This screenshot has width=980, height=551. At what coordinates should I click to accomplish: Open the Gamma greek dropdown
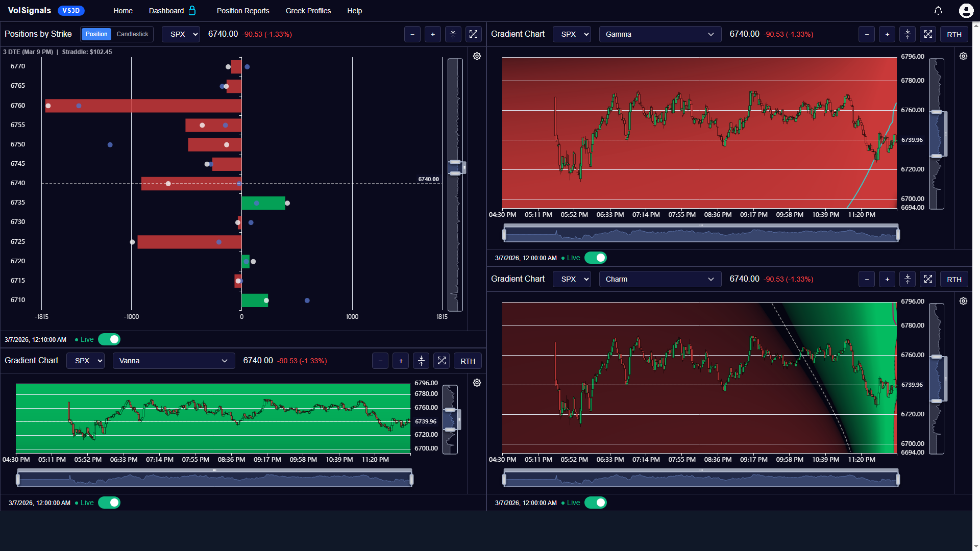point(659,34)
